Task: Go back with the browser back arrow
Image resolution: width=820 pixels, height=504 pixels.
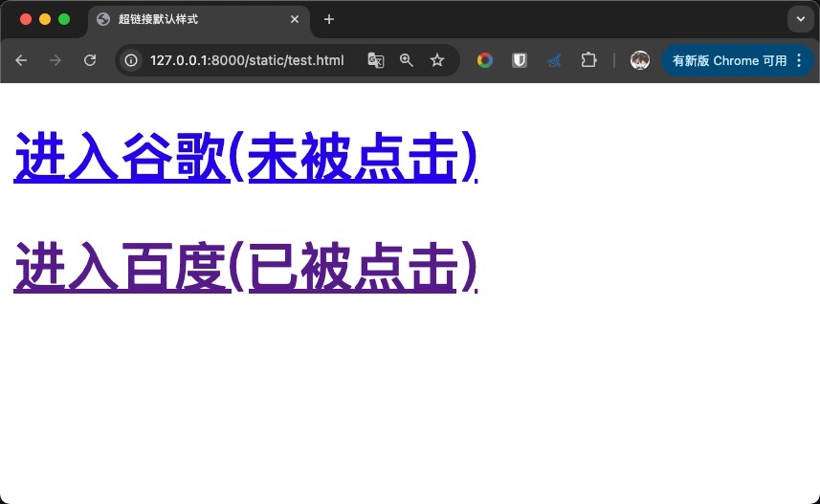Action: (x=21, y=60)
